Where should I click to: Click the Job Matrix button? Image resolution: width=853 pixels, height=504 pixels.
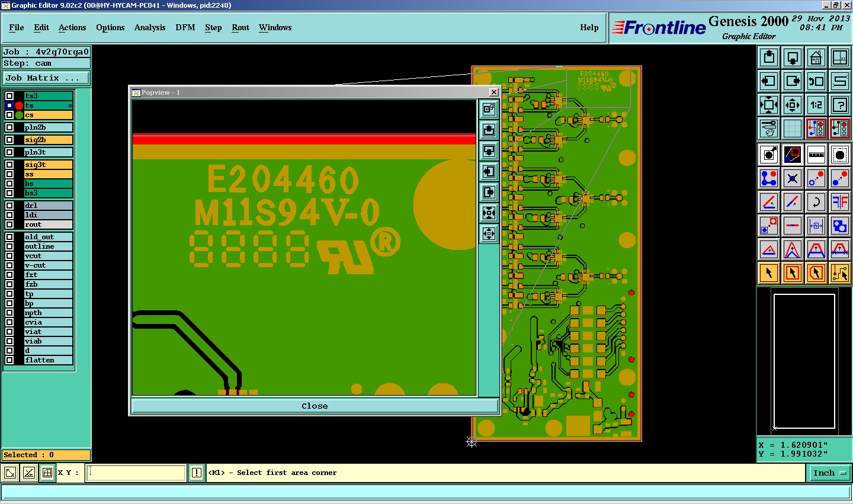pos(46,78)
